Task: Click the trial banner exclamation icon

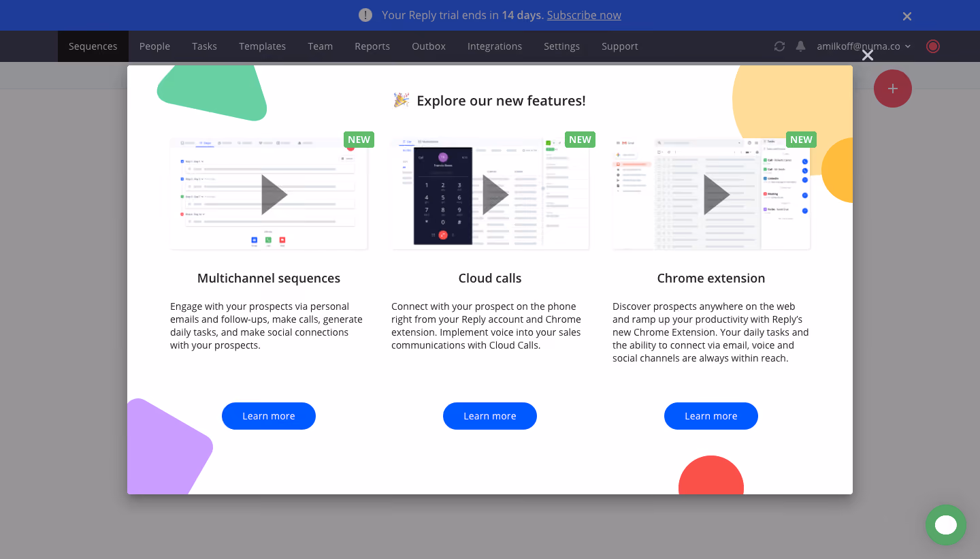Action: coord(365,15)
